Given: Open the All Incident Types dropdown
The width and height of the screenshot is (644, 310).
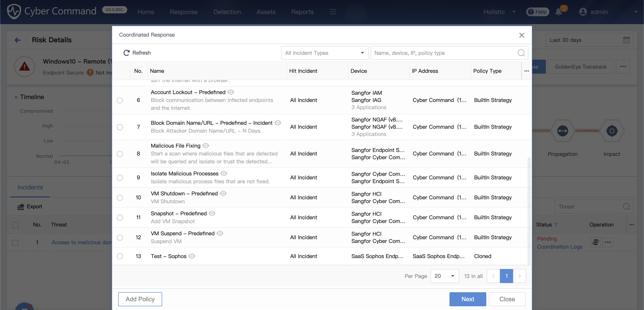Looking at the screenshot, I should point(325,53).
